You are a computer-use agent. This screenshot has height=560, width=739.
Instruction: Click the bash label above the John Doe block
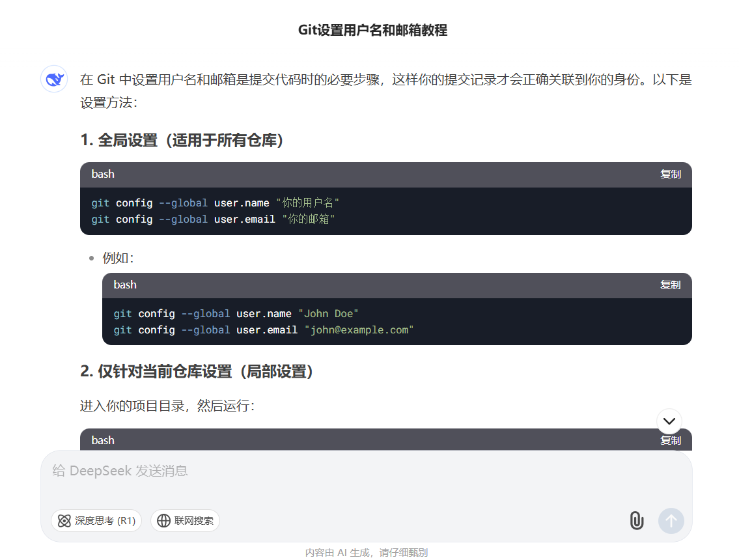tap(125, 285)
